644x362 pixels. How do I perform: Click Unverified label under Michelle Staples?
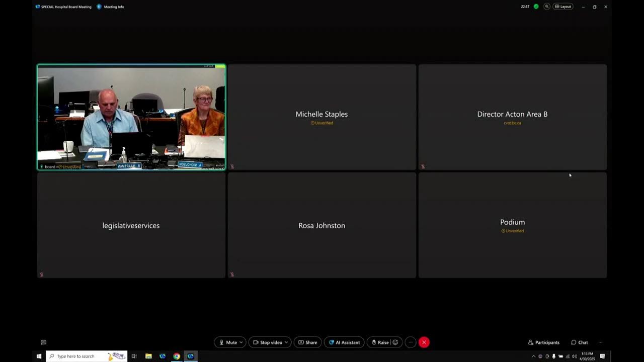pyautogui.click(x=322, y=123)
